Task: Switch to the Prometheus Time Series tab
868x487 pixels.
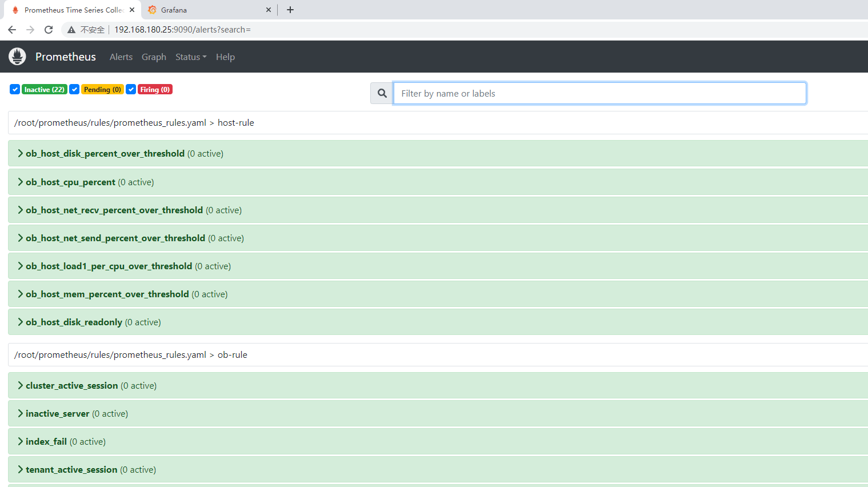Action: (x=72, y=10)
